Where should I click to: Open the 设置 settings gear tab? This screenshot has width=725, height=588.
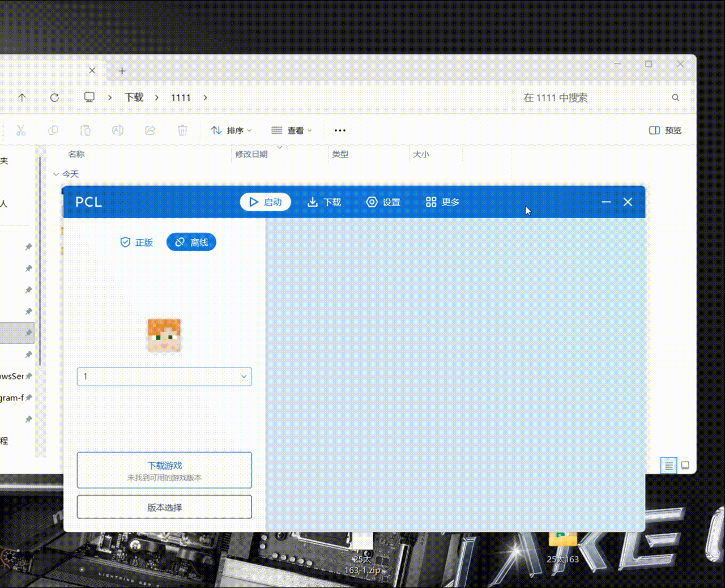point(383,202)
